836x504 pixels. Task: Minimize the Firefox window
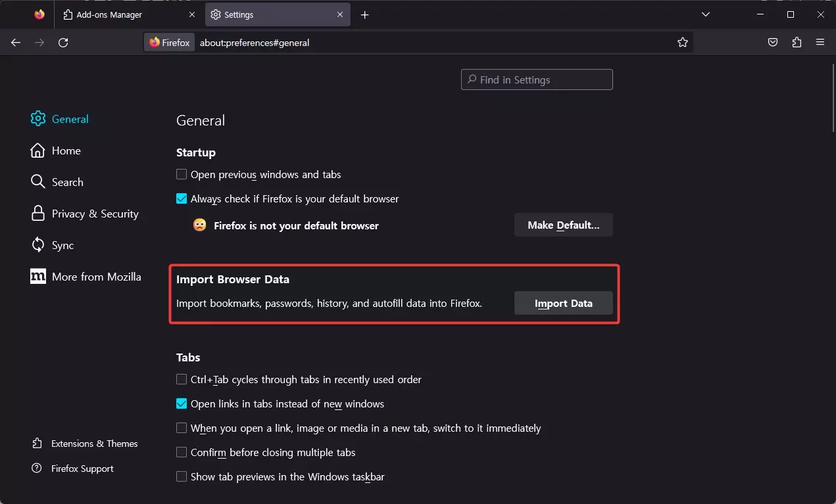(760, 14)
